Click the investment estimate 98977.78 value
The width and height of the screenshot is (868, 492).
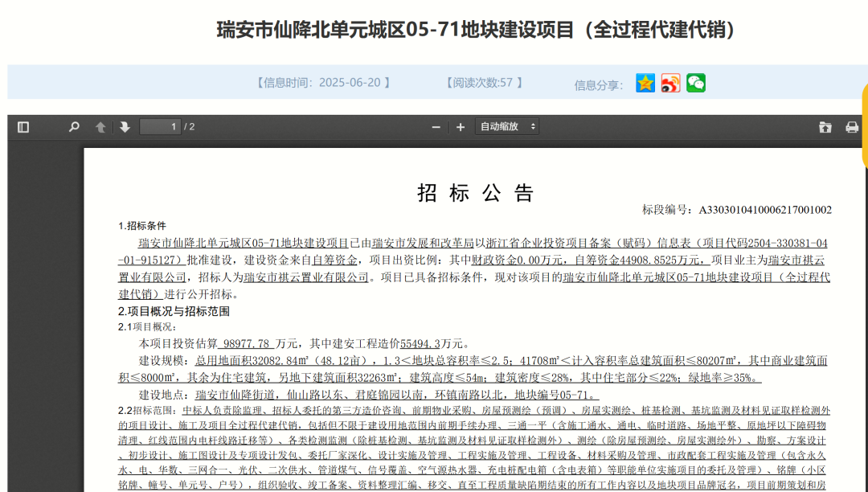(x=247, y=344)
